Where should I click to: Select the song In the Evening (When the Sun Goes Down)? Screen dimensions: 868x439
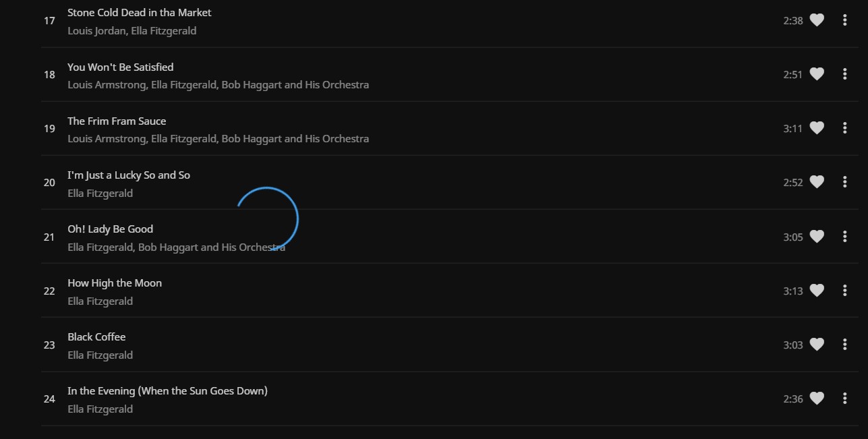coord(167,390)
